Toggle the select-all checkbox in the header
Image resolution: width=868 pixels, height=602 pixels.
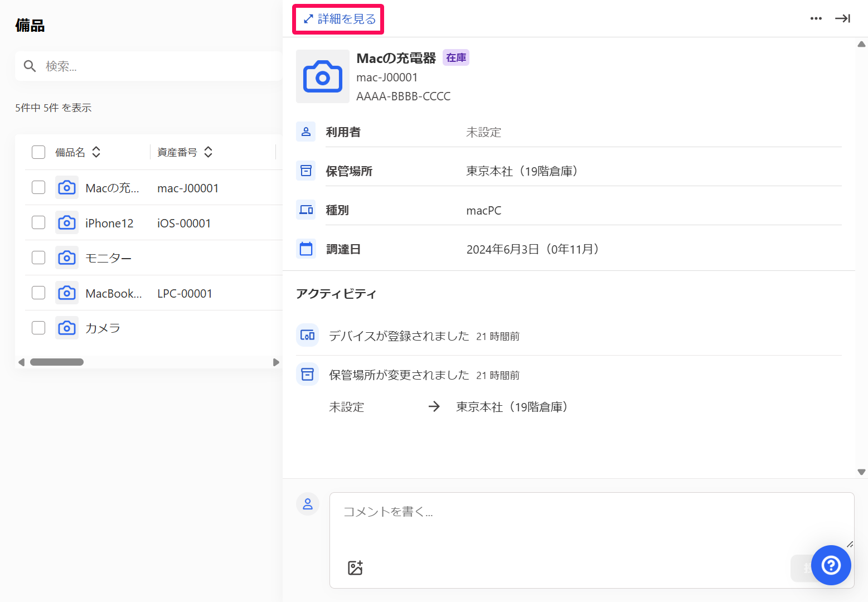click(38, 152)
